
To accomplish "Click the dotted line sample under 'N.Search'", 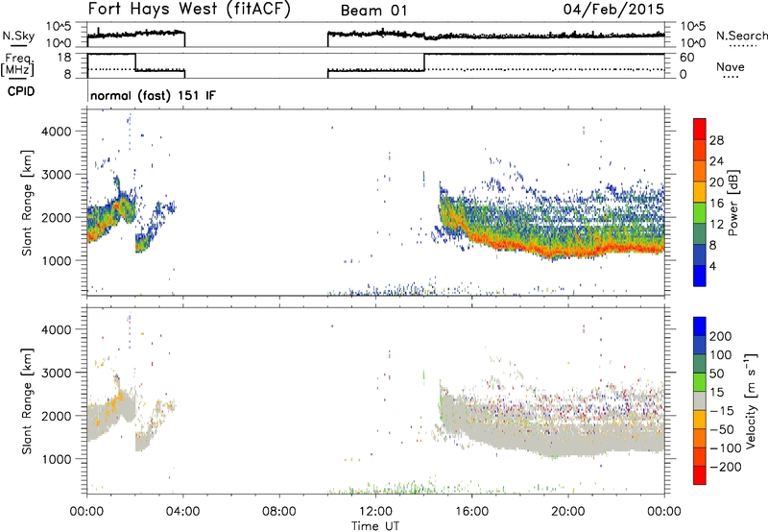I will coord(743,46).
